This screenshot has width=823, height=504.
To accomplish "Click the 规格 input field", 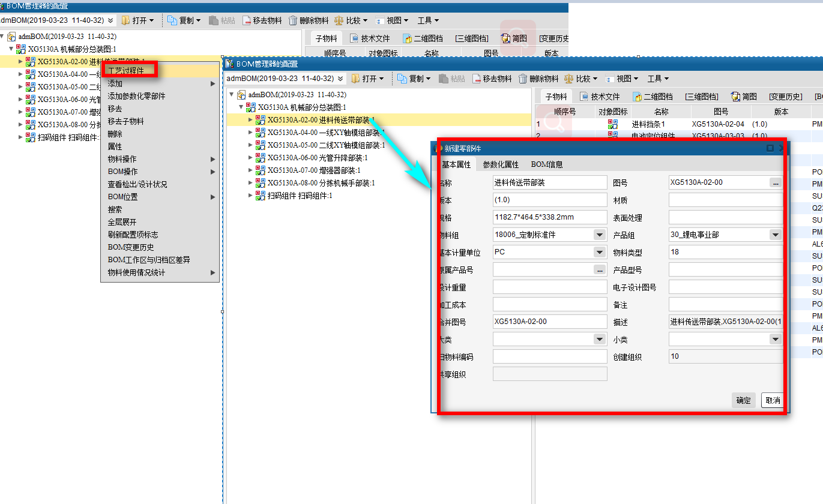I will pyautogui.click(x=550, y=217).
